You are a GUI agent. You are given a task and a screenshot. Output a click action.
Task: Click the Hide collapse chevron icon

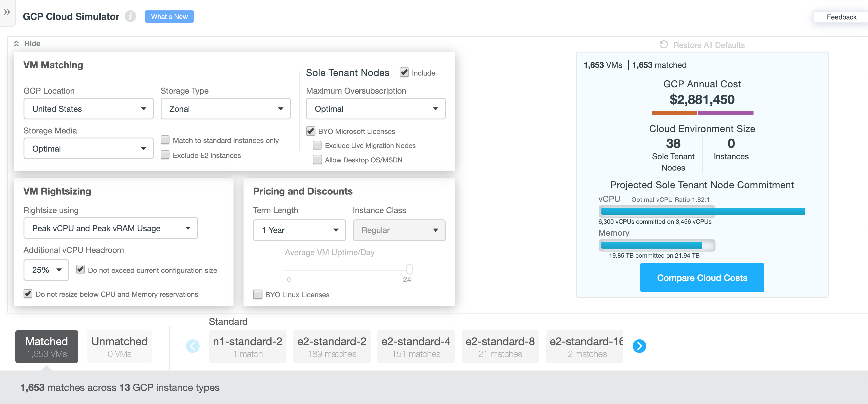point(17,44)
